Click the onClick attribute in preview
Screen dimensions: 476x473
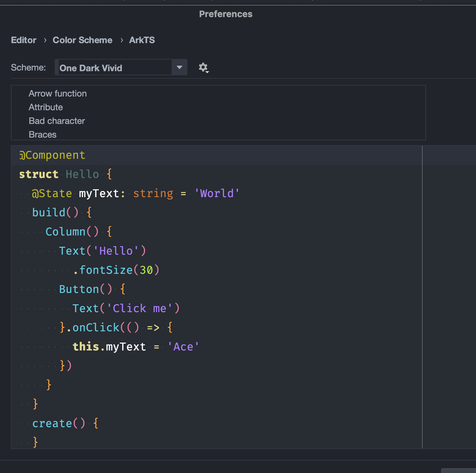pos(96,328)
